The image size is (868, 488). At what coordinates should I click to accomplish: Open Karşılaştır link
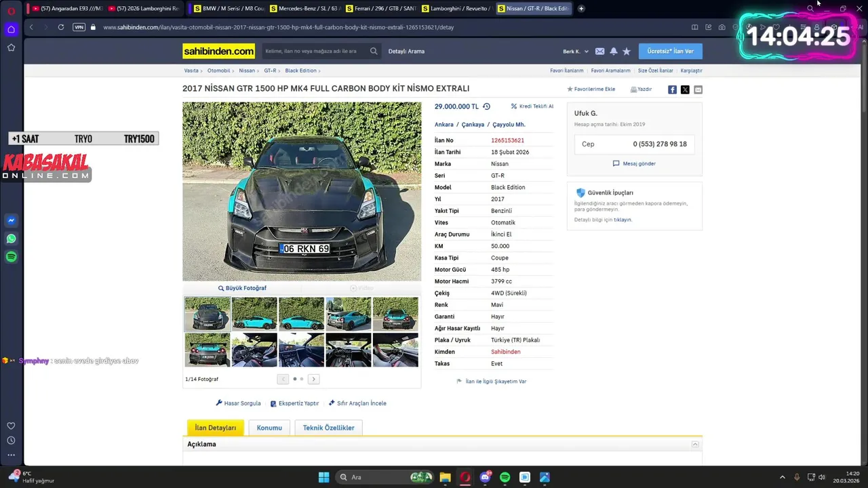[x=691, y=70]
